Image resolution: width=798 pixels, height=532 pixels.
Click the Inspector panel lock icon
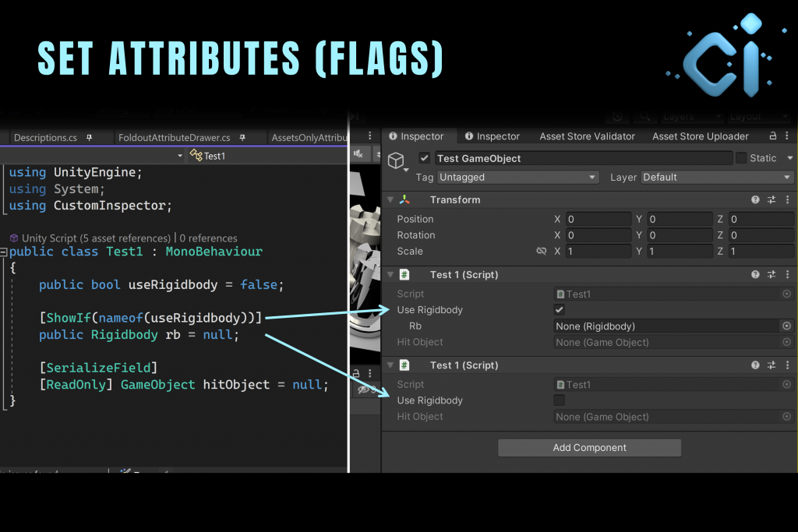773,136
